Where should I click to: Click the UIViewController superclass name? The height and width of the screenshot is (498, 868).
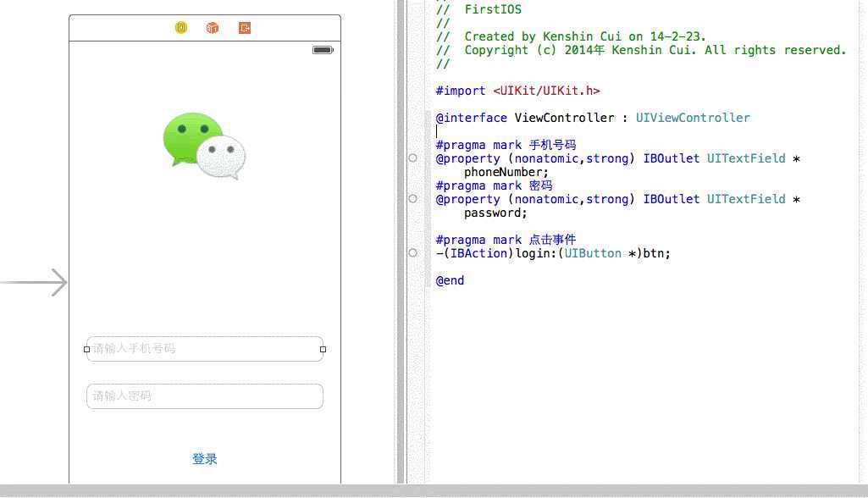click(x=693, y=118)
